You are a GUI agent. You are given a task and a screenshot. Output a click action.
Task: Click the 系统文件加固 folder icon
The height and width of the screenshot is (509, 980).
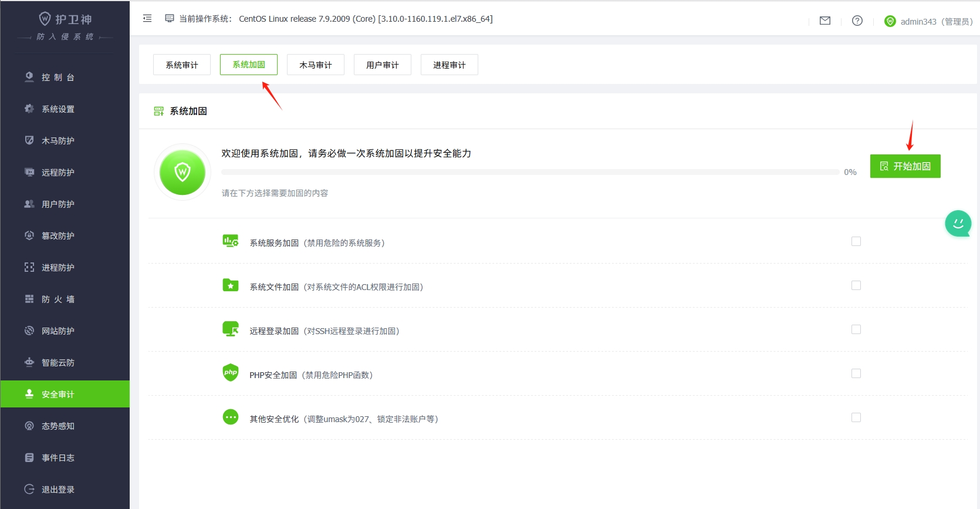tap(231, 285)
